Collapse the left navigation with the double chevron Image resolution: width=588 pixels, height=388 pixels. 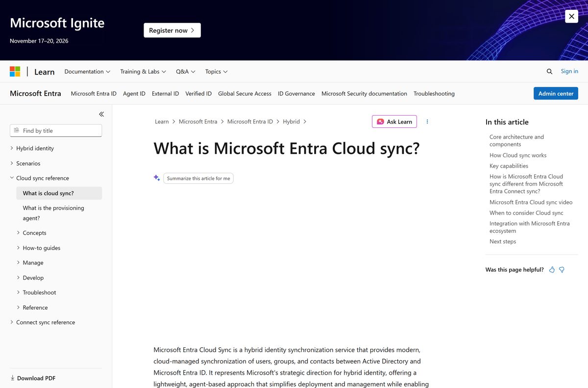tap(101, 114)
